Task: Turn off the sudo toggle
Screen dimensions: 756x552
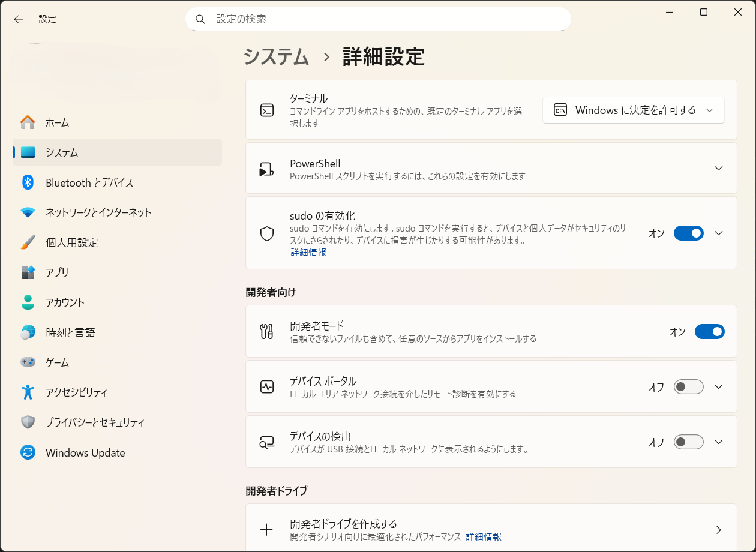Action: [689, 233]
